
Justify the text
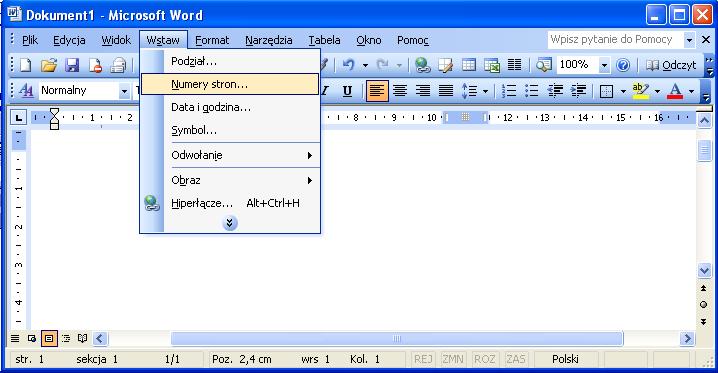pyautogui.click(x=446, y=91)
